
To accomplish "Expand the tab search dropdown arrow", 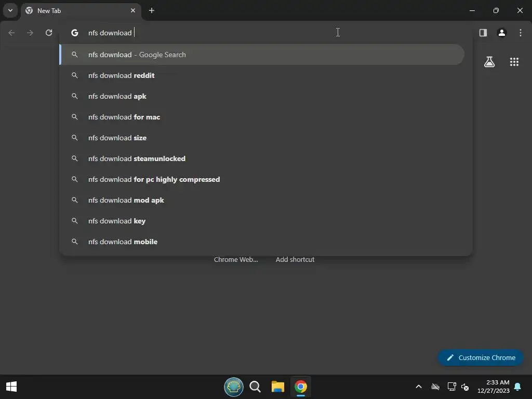I will (10, 10).
